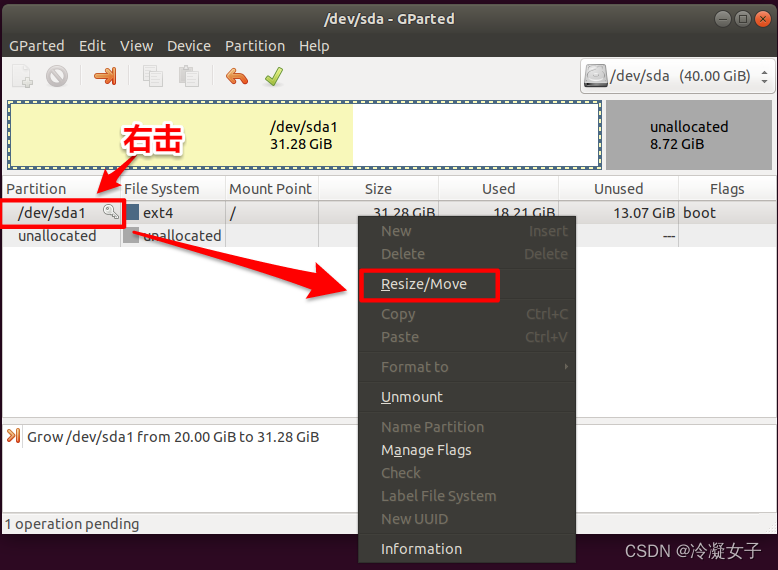Image resolution: width=778 pixels, height=570 pixels.
Task: Select the unallocated row in partition list
Action: point(389,236)
